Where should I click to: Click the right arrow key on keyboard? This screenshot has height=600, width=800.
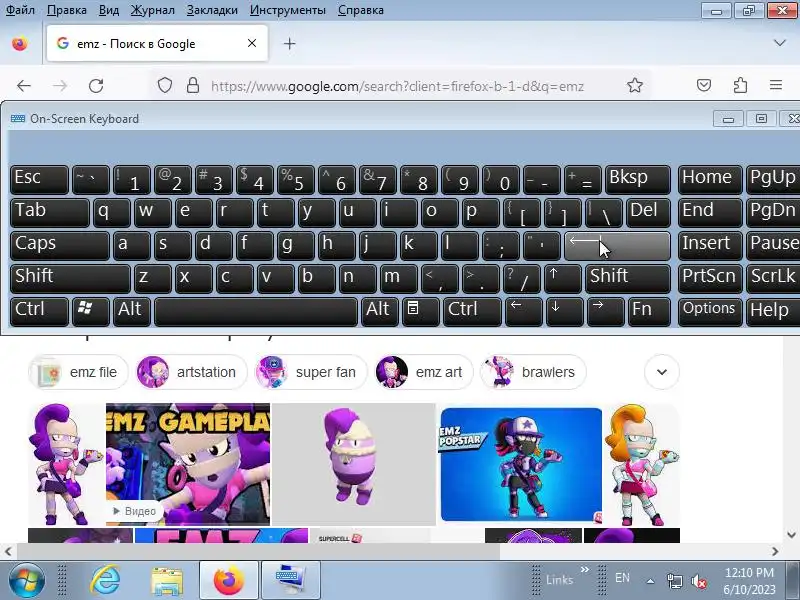[x=605, y=312]
